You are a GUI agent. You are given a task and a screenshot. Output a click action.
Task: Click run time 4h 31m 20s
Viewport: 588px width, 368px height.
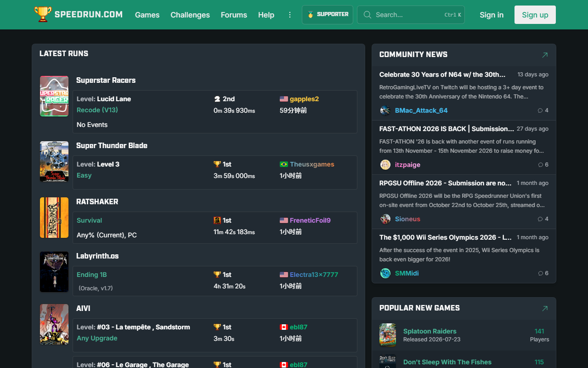230,286
